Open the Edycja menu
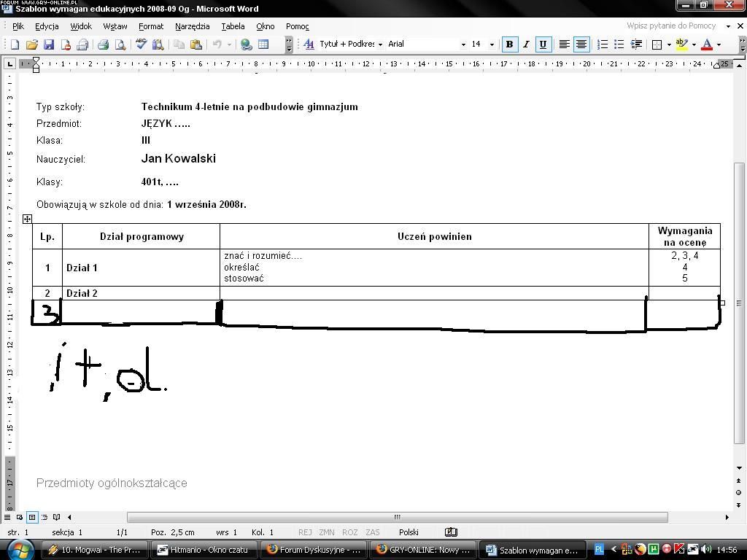The width and height of the screenshot is (747, 560). tap(47, 26)
